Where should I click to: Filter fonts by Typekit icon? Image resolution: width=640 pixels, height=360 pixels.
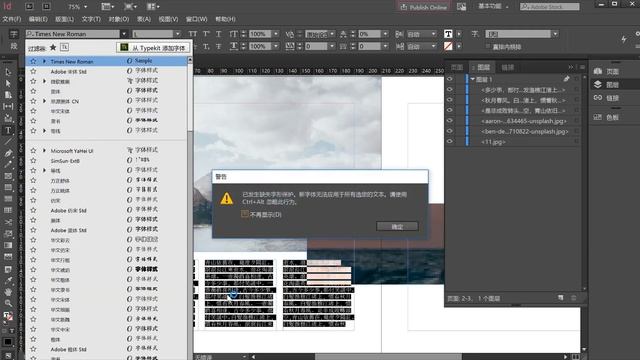point(64,47)
